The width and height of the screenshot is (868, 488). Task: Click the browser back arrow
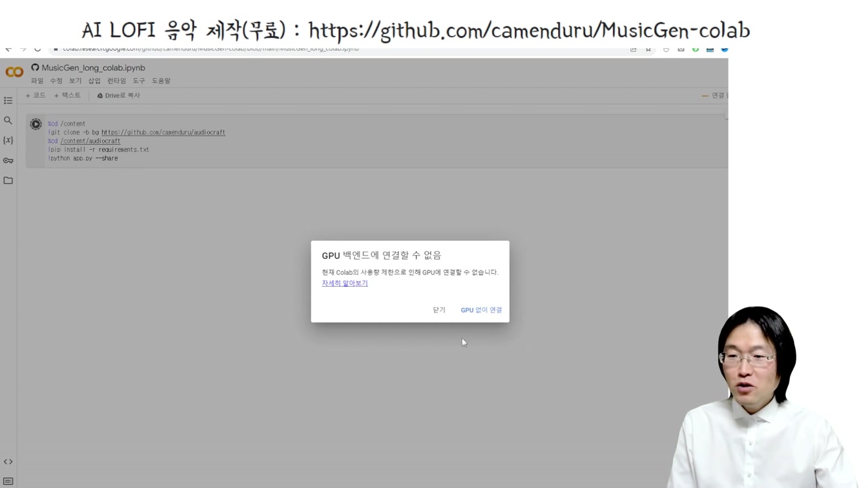pos(8,49)
